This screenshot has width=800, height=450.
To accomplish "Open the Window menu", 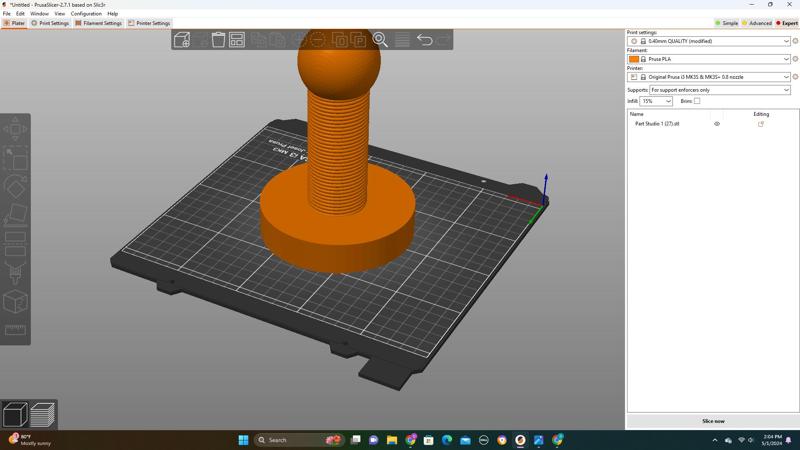I will tap(39, 14).
